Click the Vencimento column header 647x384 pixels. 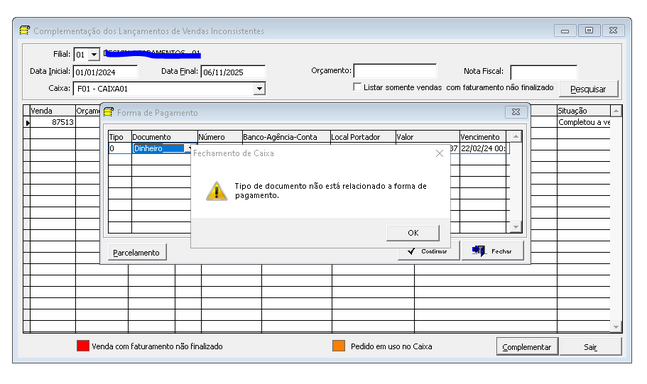point(483,137)
